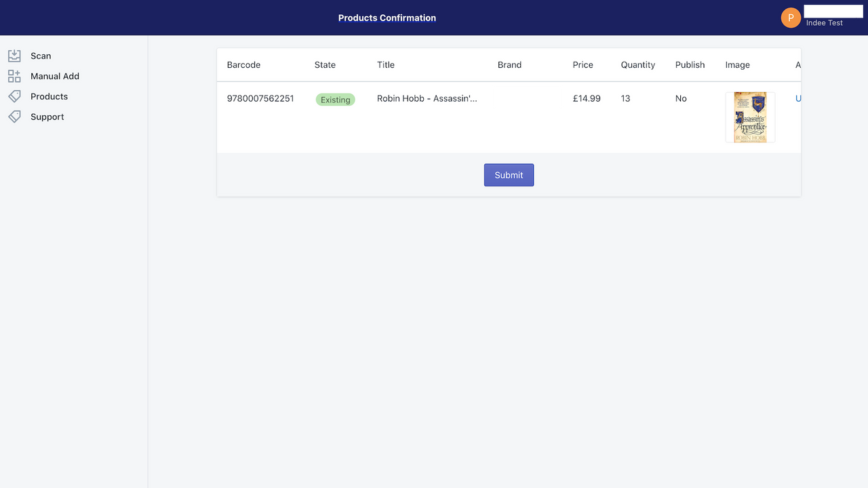Select the Scan inbox icon
The image size is (868, 488).
click(x=15, y=56)
